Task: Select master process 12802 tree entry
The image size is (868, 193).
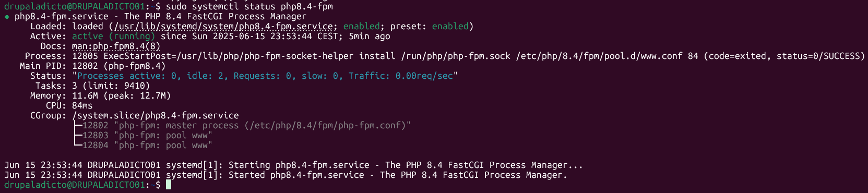Action: point(246,126)
